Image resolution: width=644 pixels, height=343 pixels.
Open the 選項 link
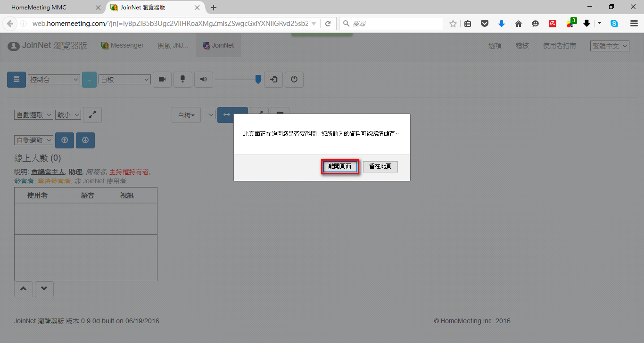495,46
